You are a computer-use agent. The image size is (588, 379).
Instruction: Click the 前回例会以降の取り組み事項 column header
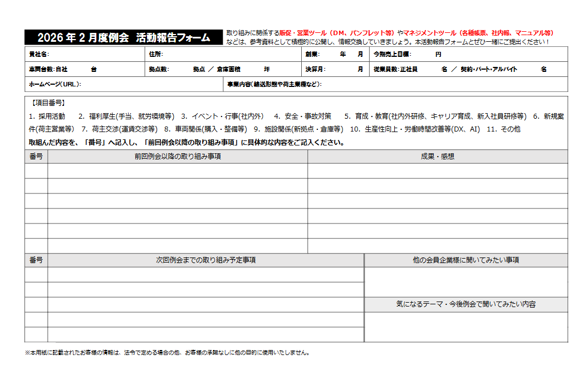coord(178,157)
